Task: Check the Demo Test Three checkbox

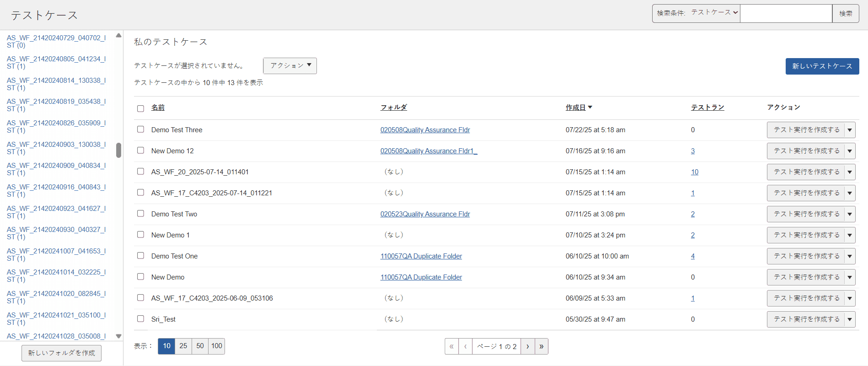Action: pos(140,129)
